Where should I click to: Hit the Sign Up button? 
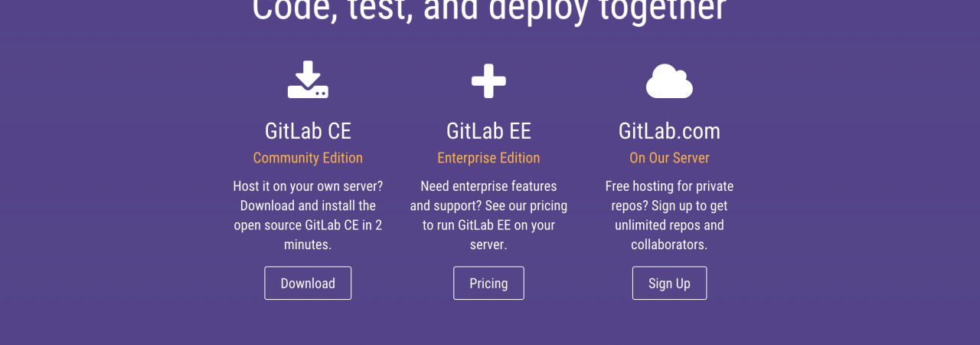click(x=669, y=283)
